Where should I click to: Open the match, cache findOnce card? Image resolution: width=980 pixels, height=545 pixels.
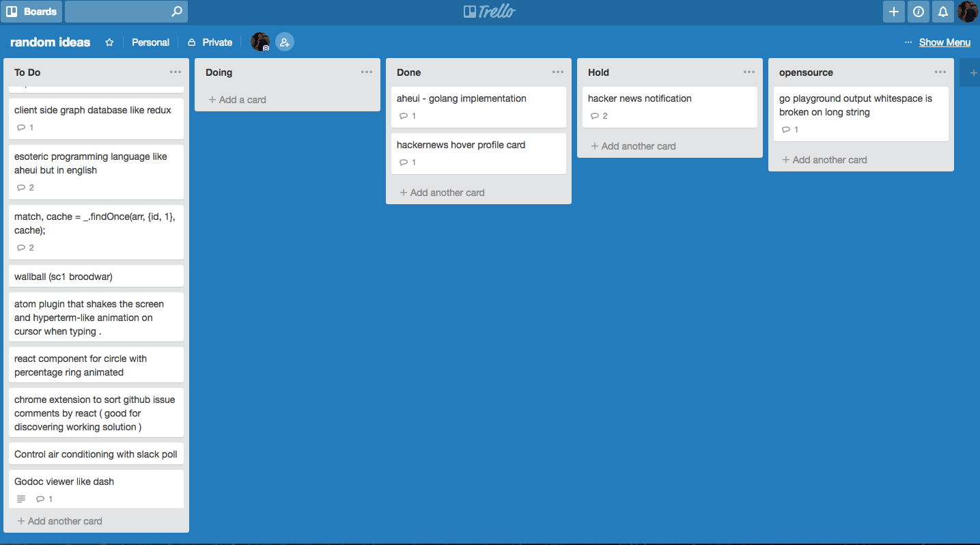coord(96,232)
